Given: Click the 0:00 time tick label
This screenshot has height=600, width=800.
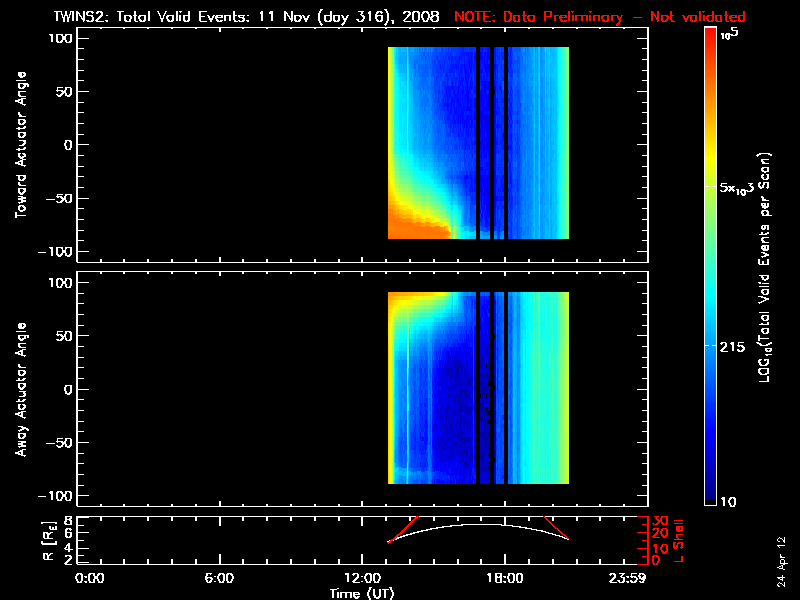Looking at the screenshot, I should pyautogui.click(x=90, y=579).
